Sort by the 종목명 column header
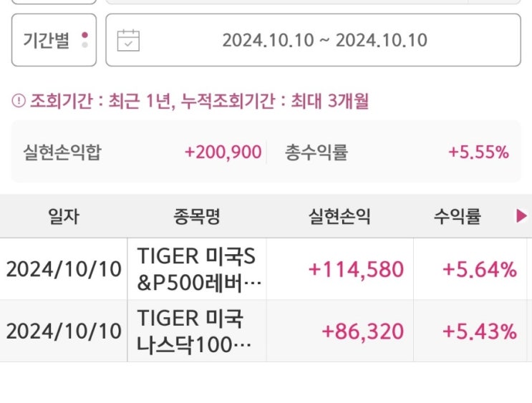 (196, 216)
